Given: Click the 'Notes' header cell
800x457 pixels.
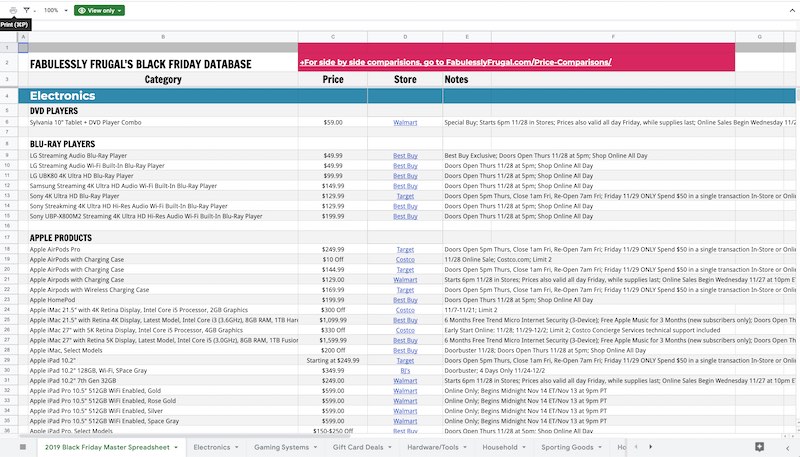Looking at the screenshot, I should 467,80.
